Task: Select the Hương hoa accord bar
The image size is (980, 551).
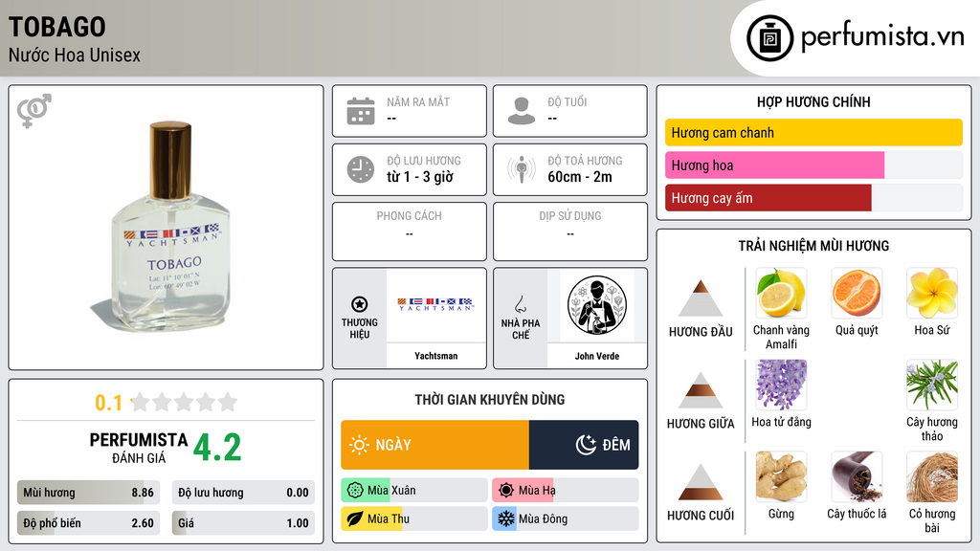Action: 813,165
